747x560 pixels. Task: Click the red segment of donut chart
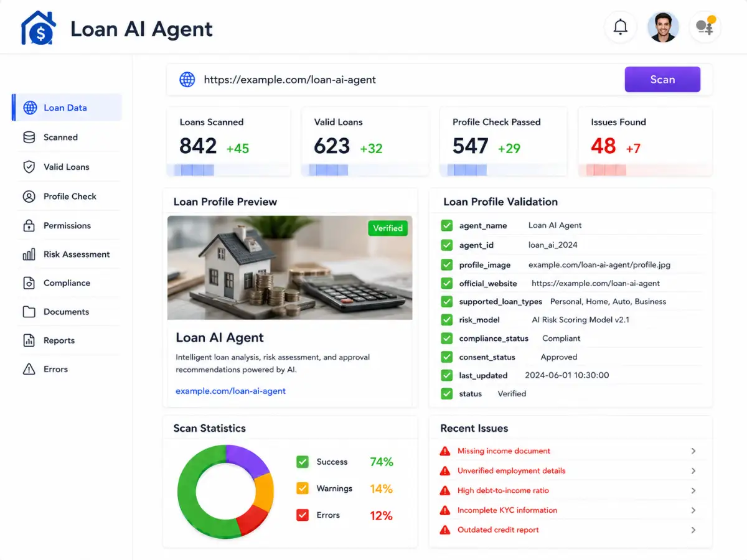point(253,520)
